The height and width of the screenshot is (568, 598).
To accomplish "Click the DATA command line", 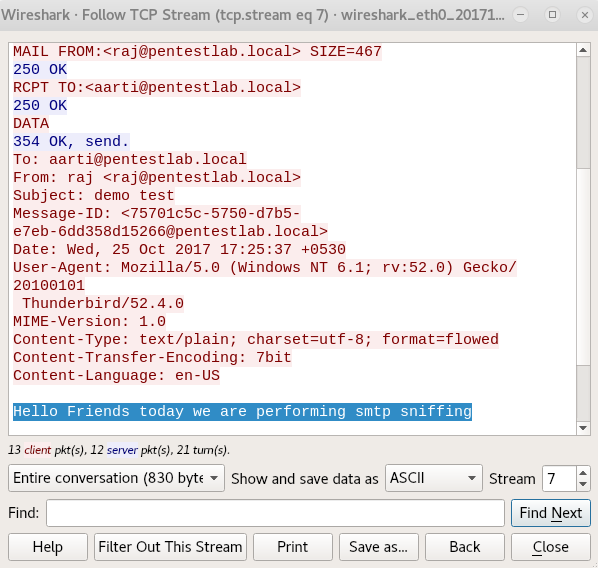I will click(x=31, y=123).
